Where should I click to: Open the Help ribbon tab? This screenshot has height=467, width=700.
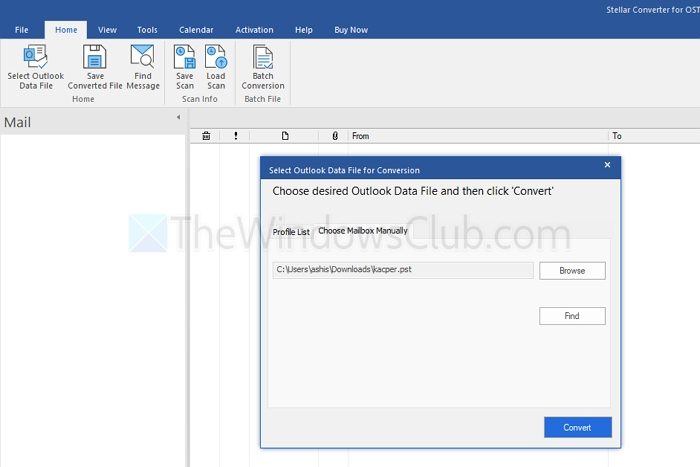pyautogui.click(x=304, y=30)
